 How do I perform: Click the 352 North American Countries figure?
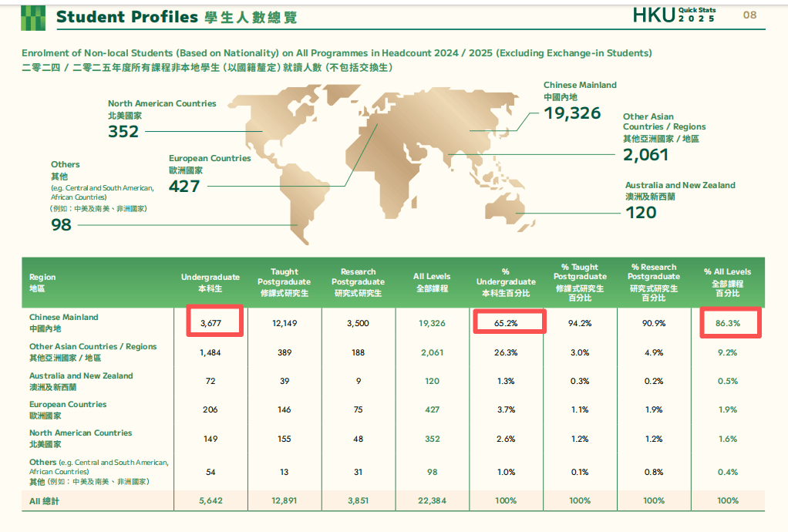pyautogui.click(x=123, y=132)
